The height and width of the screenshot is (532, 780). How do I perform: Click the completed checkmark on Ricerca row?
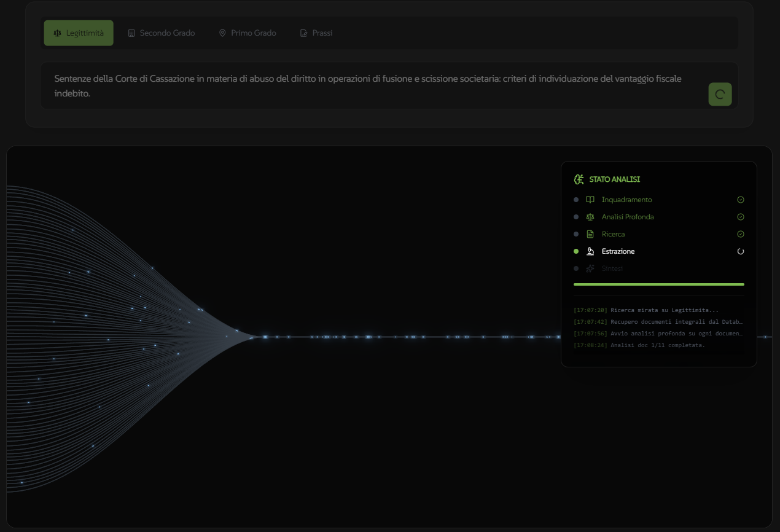741,234
